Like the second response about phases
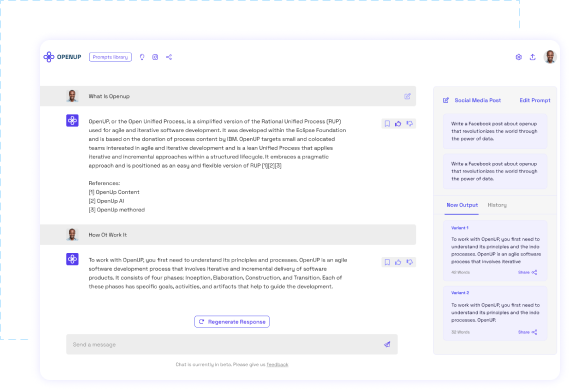The image size is (570, 390). click(398, 262)
